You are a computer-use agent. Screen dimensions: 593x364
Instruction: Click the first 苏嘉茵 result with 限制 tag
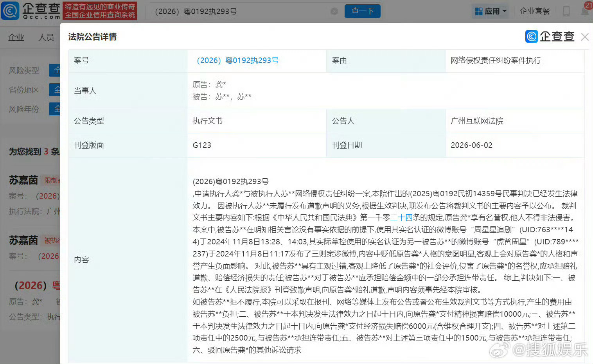[x=23, y=180]
